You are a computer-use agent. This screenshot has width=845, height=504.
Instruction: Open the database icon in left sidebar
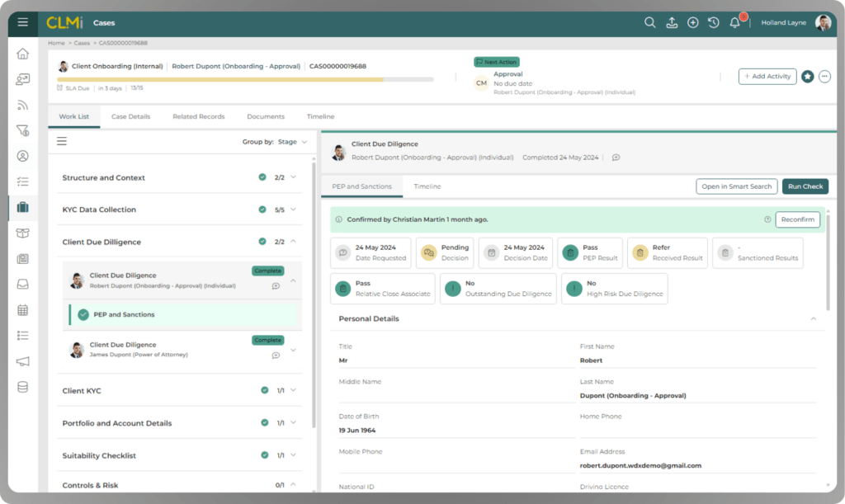pos(22,387)
